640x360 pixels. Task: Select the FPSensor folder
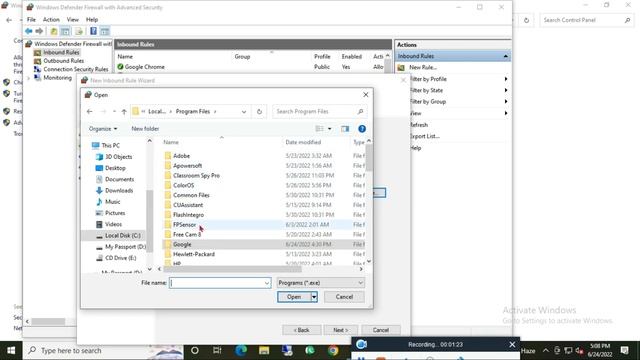click(x=184, y=224)
